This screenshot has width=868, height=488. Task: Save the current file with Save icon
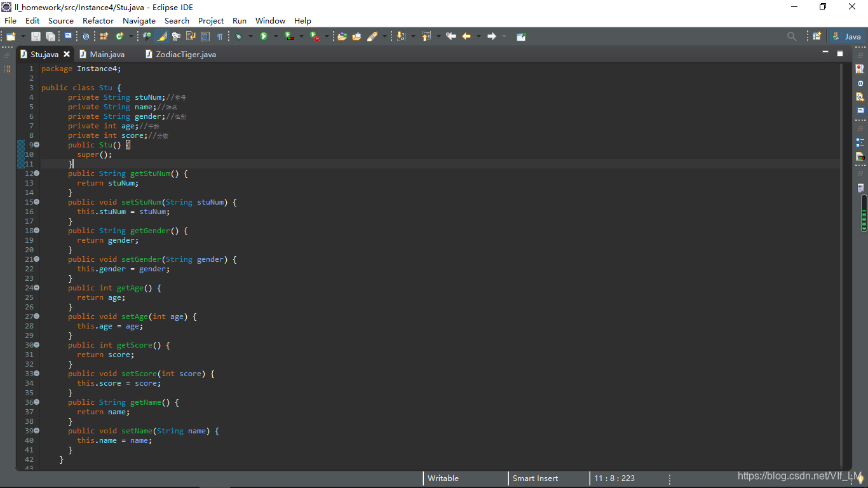click(x=36, y=36)
